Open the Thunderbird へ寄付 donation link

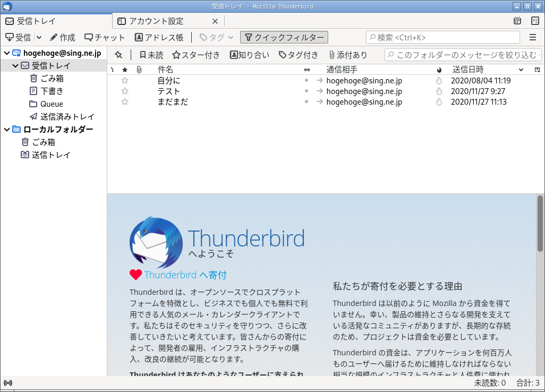185,275
